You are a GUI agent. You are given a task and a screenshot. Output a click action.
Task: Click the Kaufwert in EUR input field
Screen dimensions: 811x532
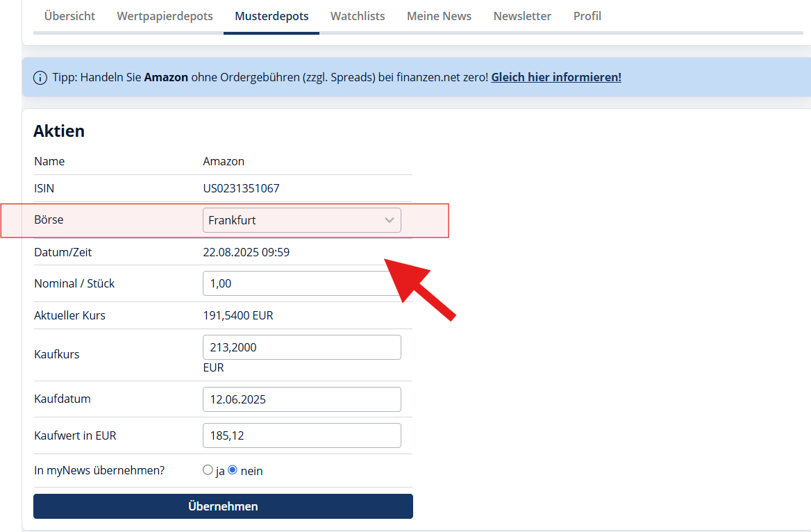tap(301, 435)
